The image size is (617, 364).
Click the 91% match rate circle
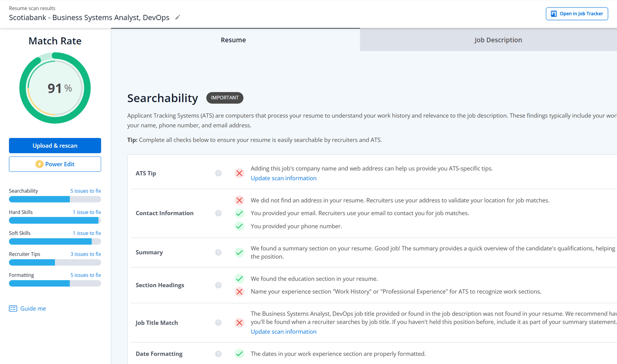pyautogui.click(x=55, y=88)
